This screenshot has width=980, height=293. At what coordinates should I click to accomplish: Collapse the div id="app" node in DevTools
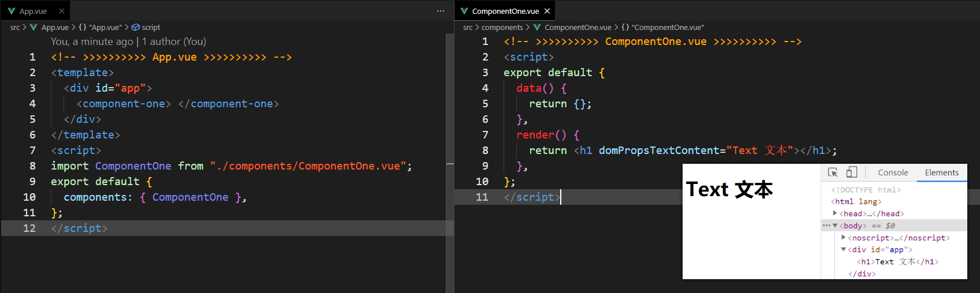click(844, 250)
